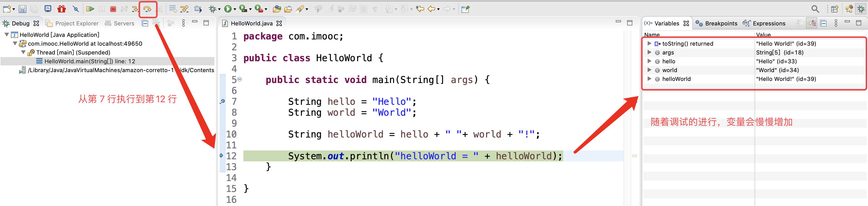Click the Step Over toolbar icon

(x=147, y=9)
